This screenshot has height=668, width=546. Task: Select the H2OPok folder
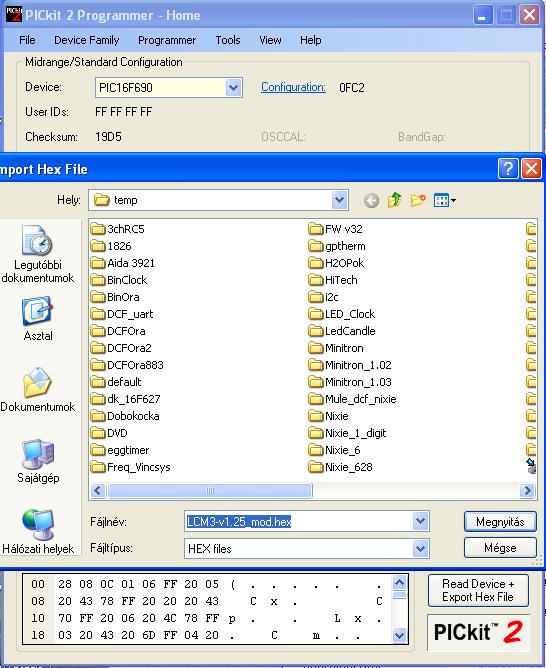pyautogui.click(x=336, y=263)
